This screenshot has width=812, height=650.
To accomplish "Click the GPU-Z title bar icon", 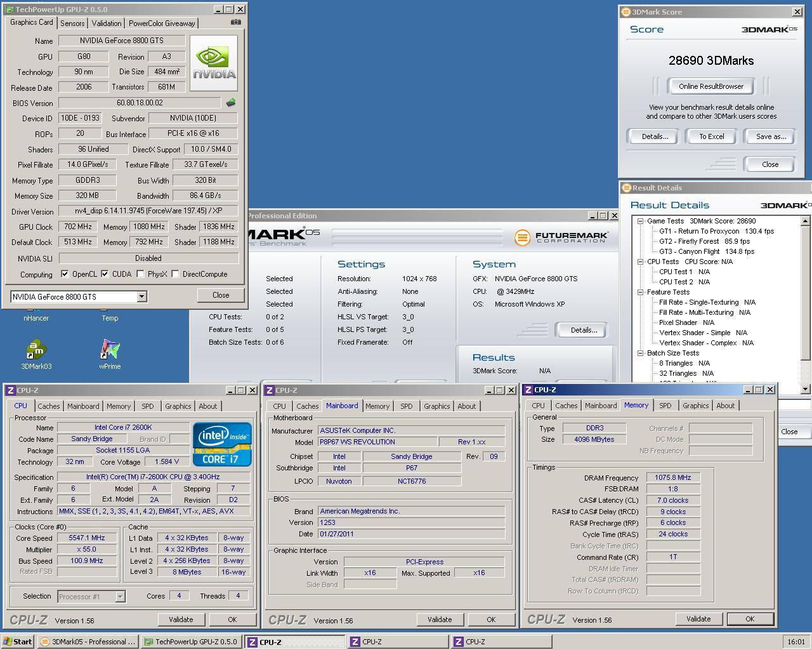I will [9, 10].
